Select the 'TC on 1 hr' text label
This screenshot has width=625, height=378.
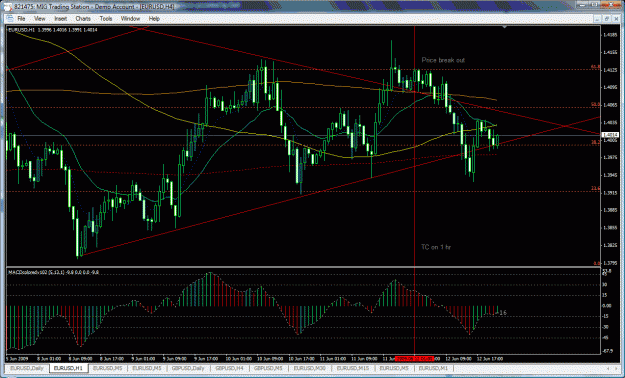[436, 247]
